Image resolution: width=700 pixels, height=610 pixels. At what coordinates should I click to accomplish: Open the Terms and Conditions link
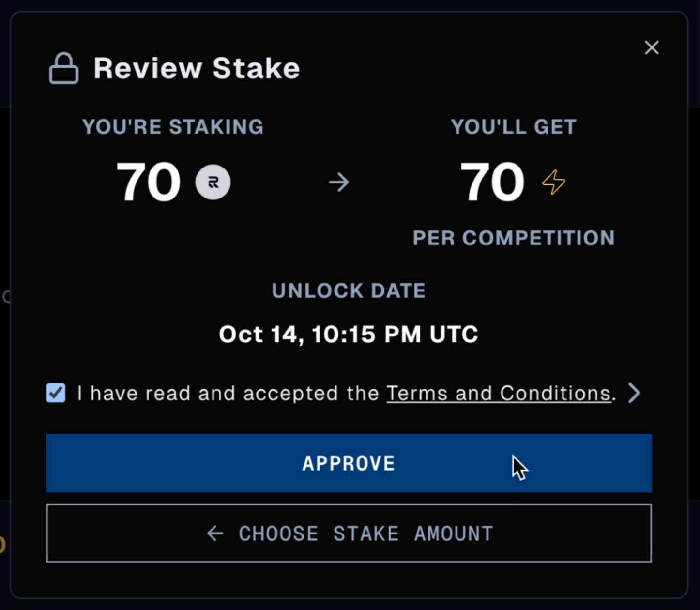pos(499,393)
